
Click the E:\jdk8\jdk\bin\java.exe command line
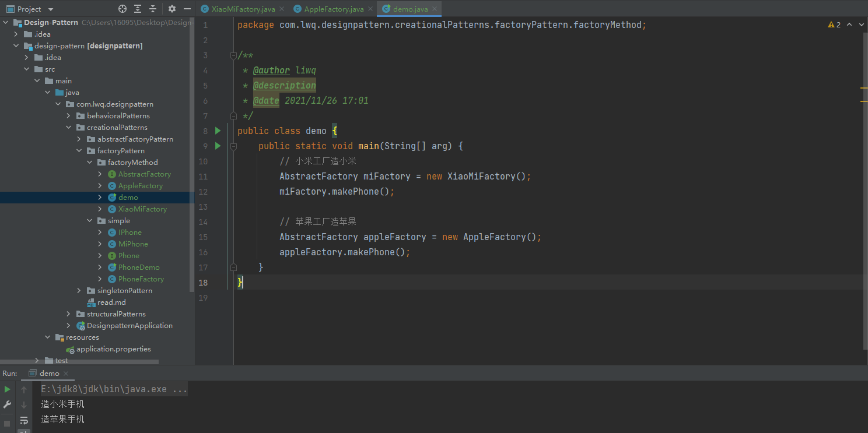tap(114, 389)
